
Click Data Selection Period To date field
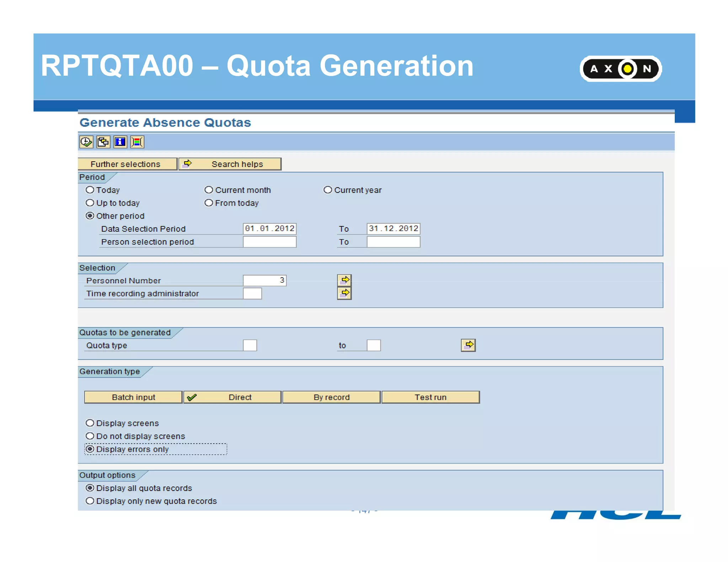(x=394, y=228)
